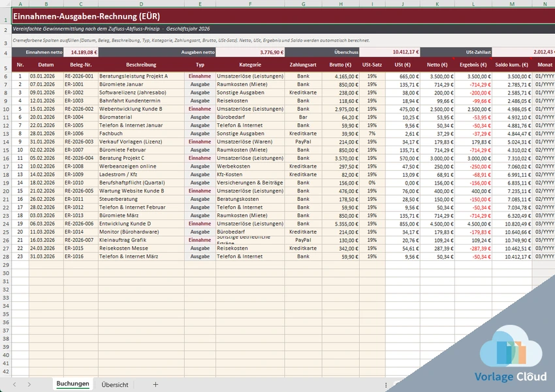The height and width of the screenshot is (392, 555).
Task: Select USt-Satz cell 7%
Action: (372, 134)
